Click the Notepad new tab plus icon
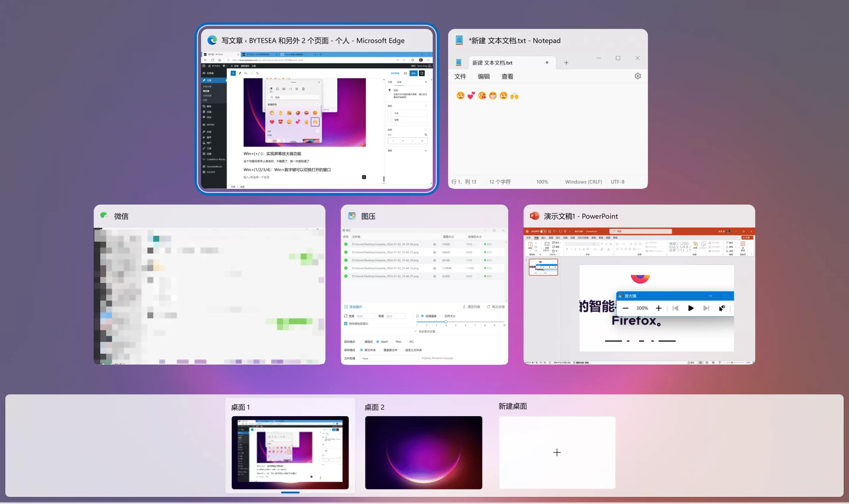 (566, 63)
